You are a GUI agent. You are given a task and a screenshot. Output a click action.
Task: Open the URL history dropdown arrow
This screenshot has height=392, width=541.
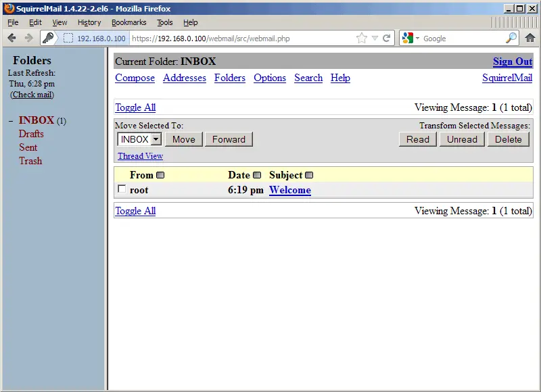coord(375,39)
